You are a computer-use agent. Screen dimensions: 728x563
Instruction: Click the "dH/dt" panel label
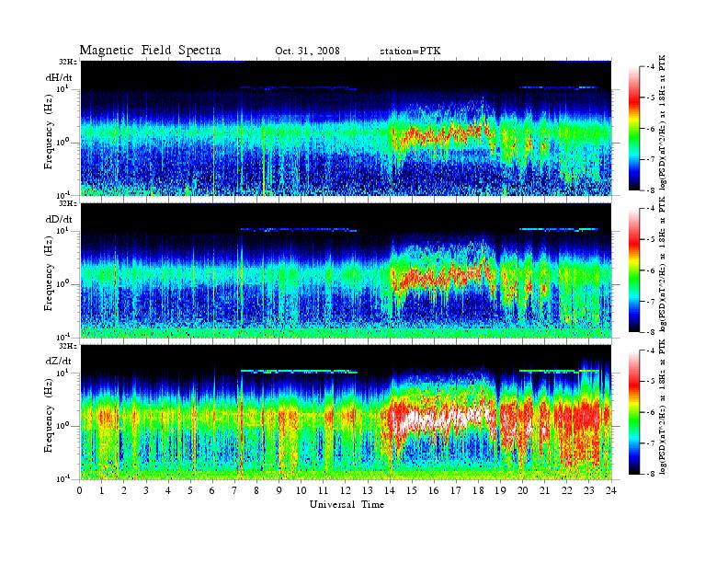(x=59, y=77)
